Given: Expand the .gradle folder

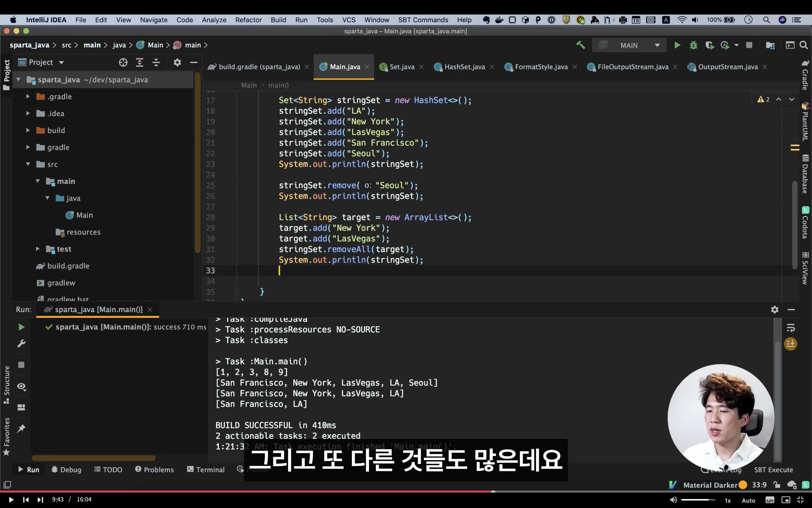Looking at the screenshot, I should 28,97.
